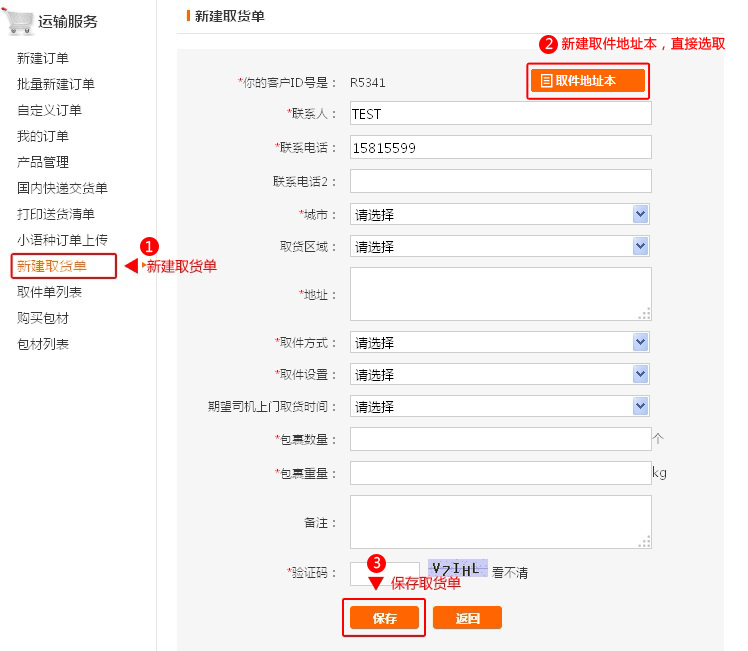The height and width of the screenshot is (651, 748).
Task: Click the 验证码 input box
Action: pos(384,573)
